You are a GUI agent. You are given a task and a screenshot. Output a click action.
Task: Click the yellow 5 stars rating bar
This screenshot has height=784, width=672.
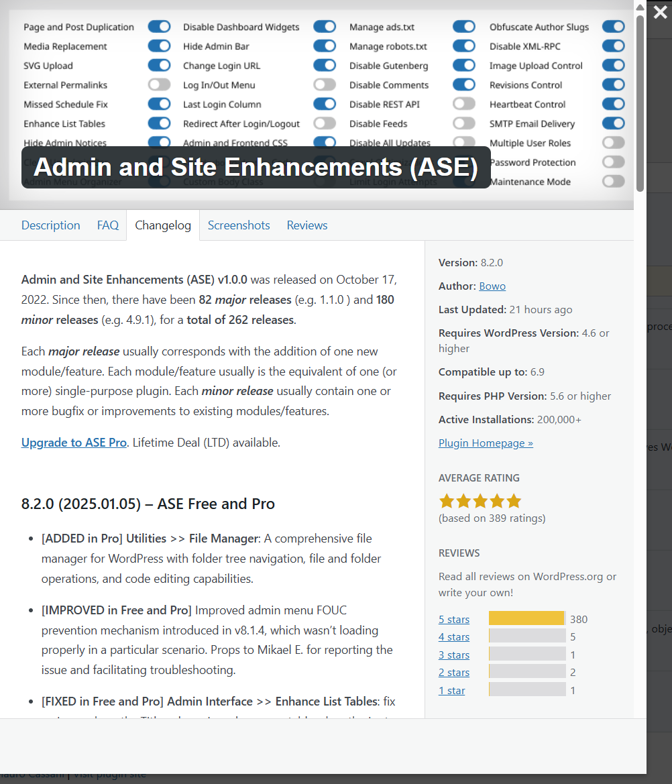tap(526, 618)
